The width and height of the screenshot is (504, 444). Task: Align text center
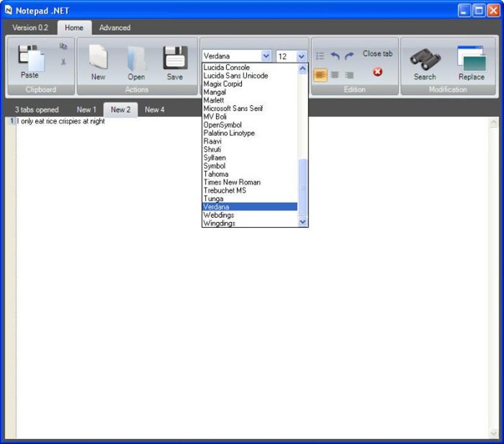(335, 75)
